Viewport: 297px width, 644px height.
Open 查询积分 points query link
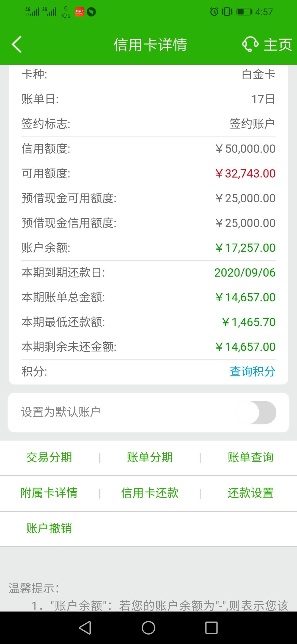252,372
